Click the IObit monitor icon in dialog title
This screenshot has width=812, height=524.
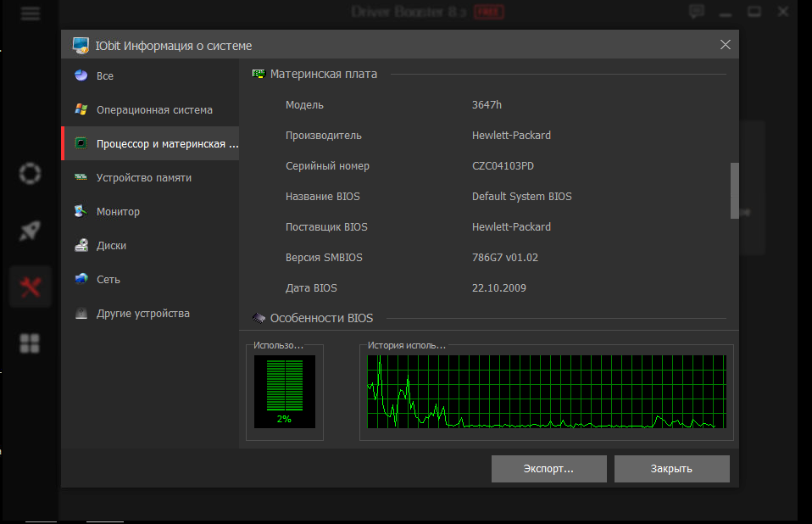pos(81,44)
